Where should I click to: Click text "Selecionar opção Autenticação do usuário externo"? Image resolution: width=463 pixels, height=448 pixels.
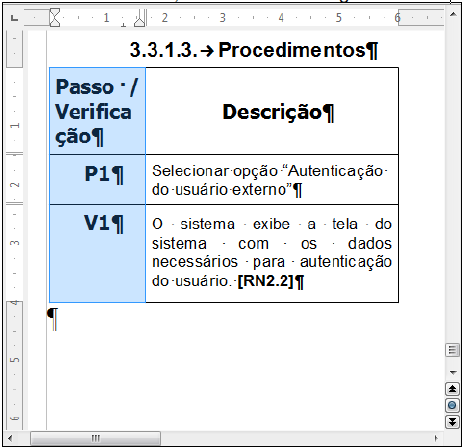tap(269, 180)
